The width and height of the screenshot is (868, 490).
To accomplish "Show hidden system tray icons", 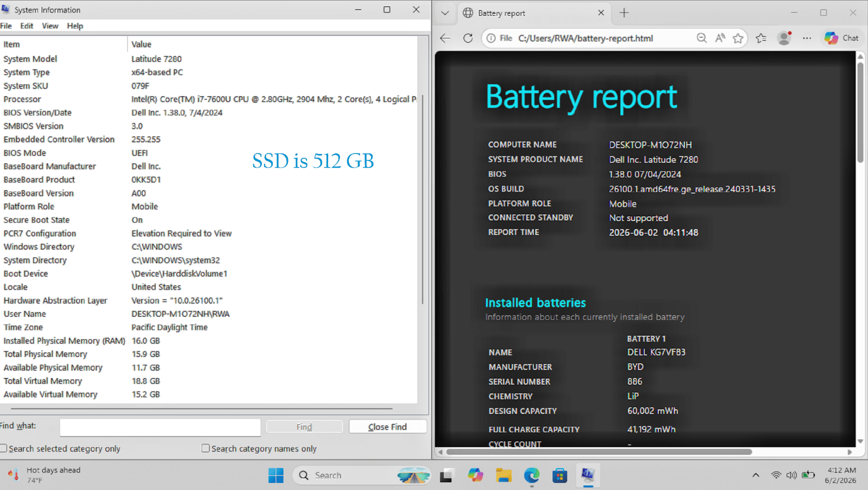I will (x=756, y=475).
